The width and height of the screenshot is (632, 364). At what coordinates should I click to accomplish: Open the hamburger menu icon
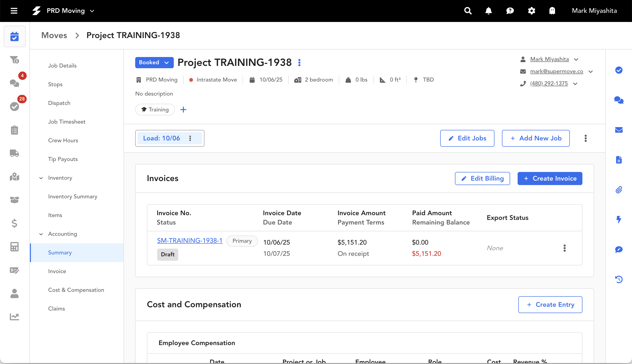click(14, 11)
